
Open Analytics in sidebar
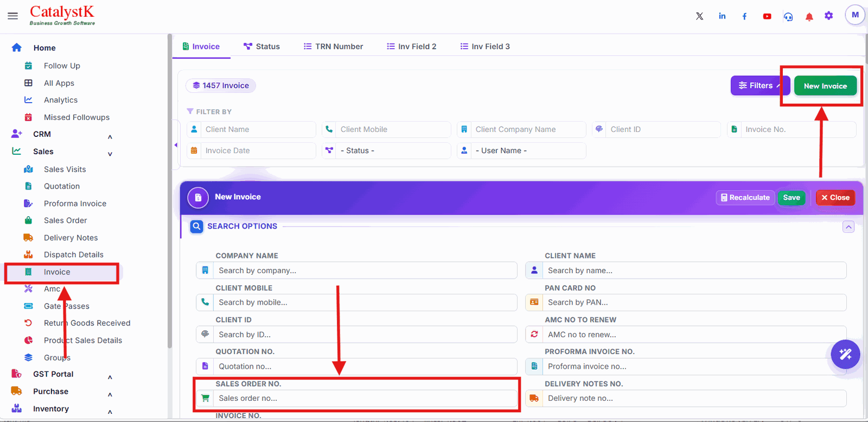coord(61,100)
